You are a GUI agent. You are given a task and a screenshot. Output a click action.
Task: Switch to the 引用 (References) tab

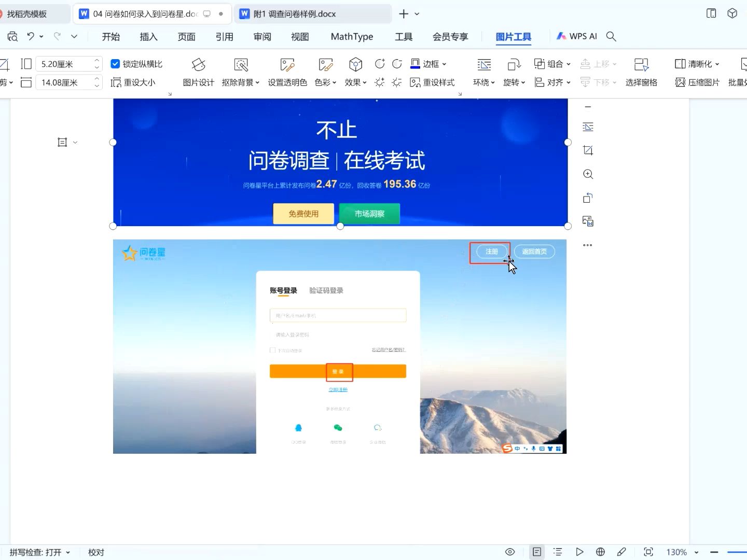click(x=224, y=36)
